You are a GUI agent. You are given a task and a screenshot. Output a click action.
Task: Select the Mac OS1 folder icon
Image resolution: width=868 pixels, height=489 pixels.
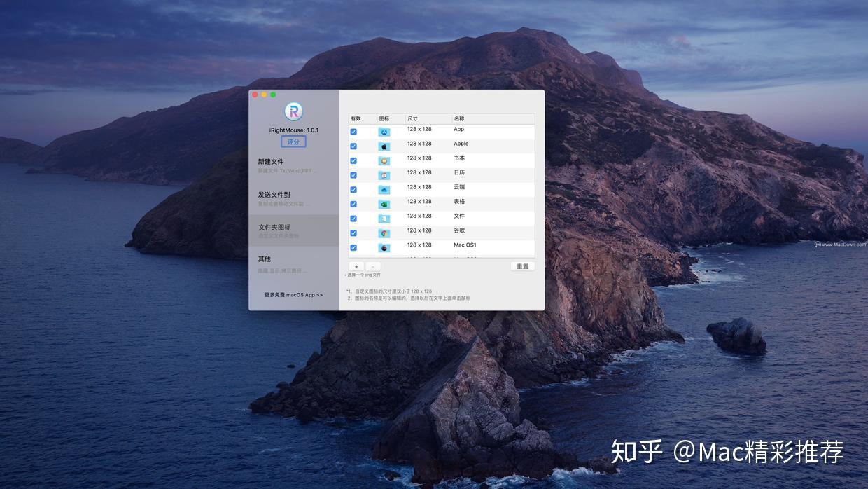click(384, 245)
